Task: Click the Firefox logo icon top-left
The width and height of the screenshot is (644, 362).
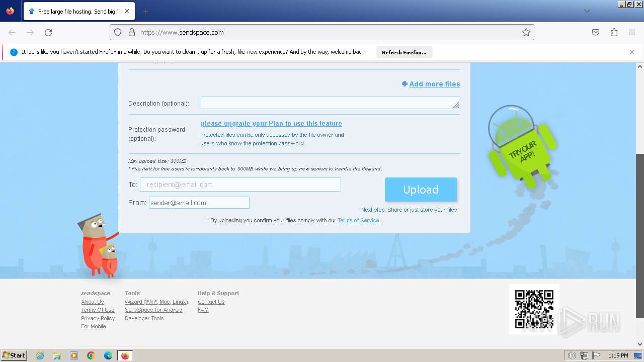Action: click(10, 11)
